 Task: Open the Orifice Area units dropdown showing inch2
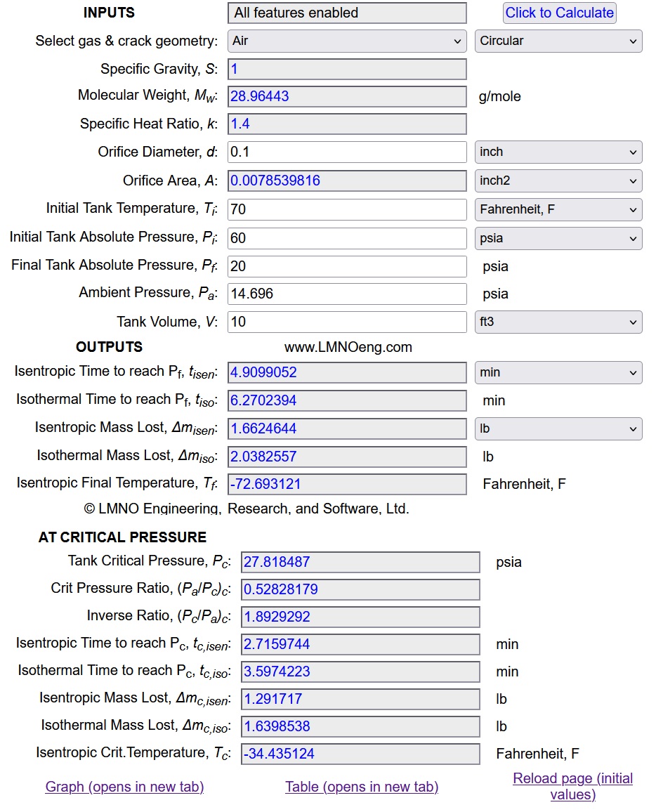[558, 181]
